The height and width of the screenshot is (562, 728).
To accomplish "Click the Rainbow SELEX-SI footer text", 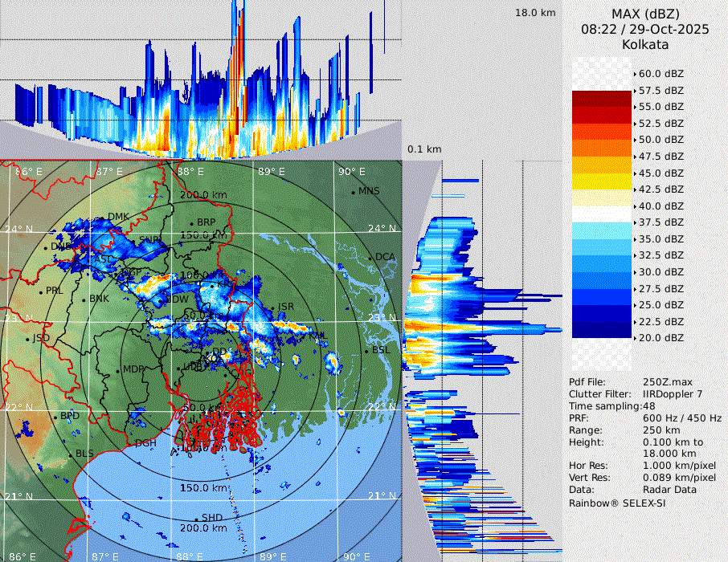I will pyautogui.click(x=618, y=503).
